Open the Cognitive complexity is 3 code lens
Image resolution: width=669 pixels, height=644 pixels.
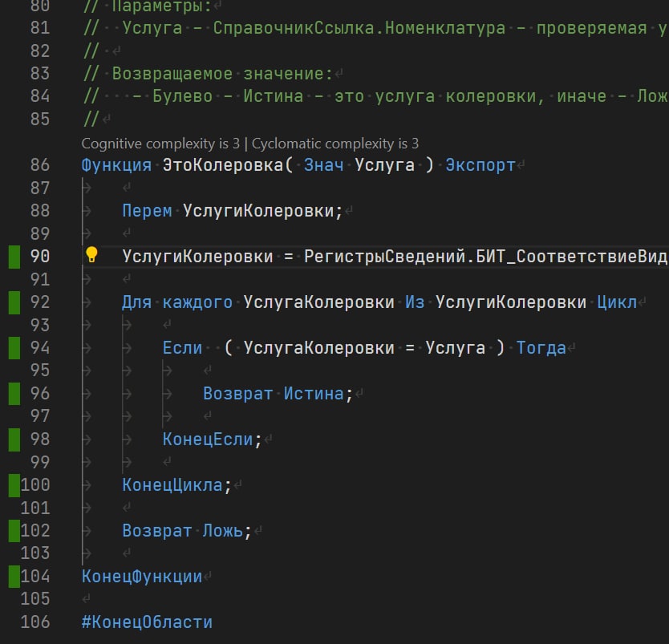coord(160,144)
